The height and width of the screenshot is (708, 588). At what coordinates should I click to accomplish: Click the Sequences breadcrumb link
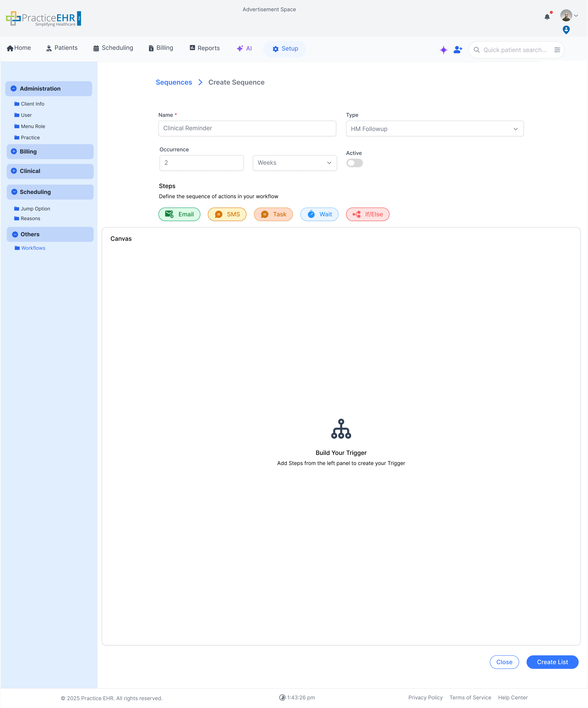pos(174,82)
